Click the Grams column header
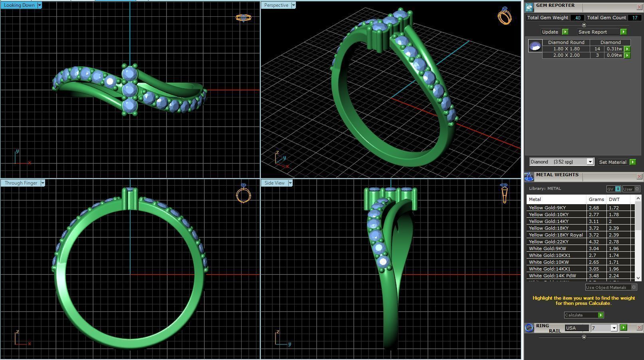644x360 pixels. (x=596, y=199)
